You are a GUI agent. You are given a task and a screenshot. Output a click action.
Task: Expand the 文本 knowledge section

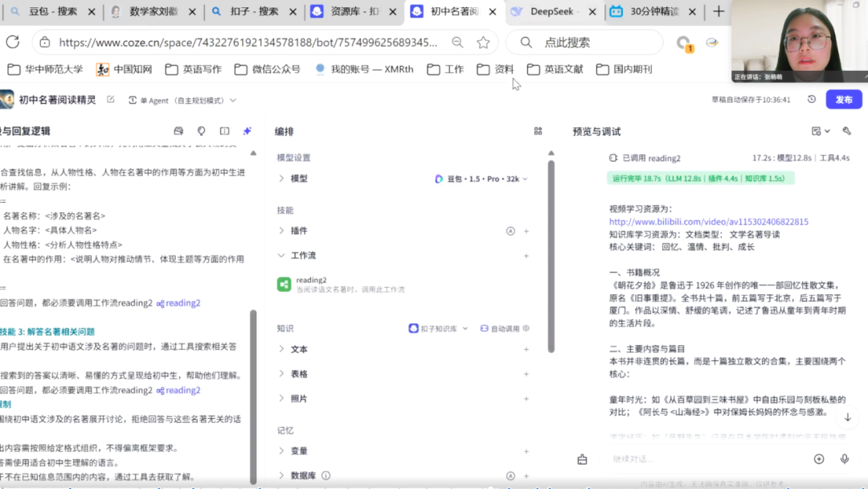point(298,350)
